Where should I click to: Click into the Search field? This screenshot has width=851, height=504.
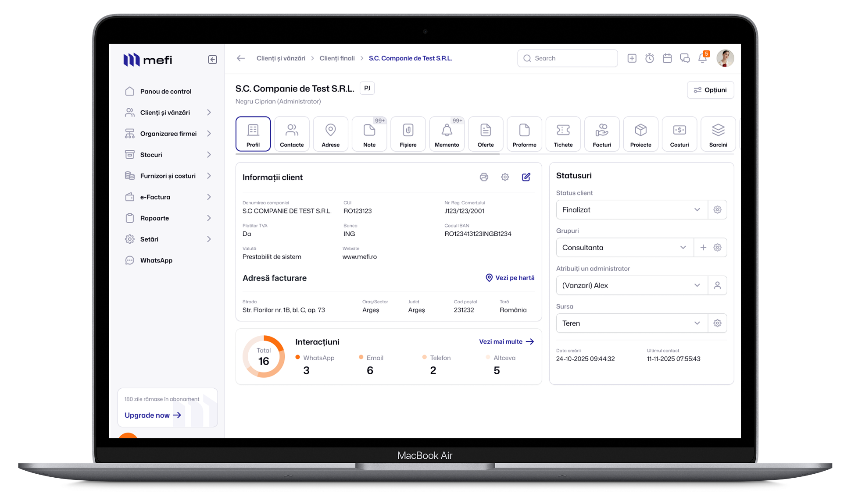[568, 58]
